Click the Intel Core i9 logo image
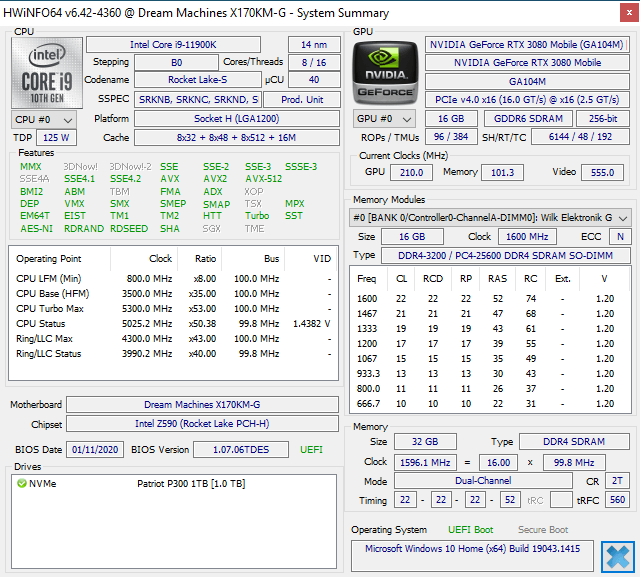The width and height of the screenshot is (640, 577). 47,73
